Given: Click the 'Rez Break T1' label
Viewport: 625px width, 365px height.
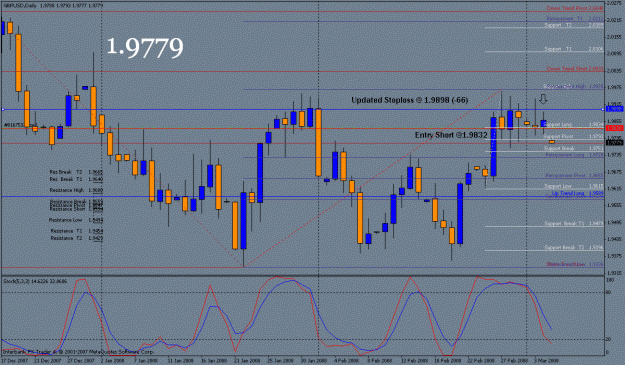Looking at the screenshot, I should point(76,179).
